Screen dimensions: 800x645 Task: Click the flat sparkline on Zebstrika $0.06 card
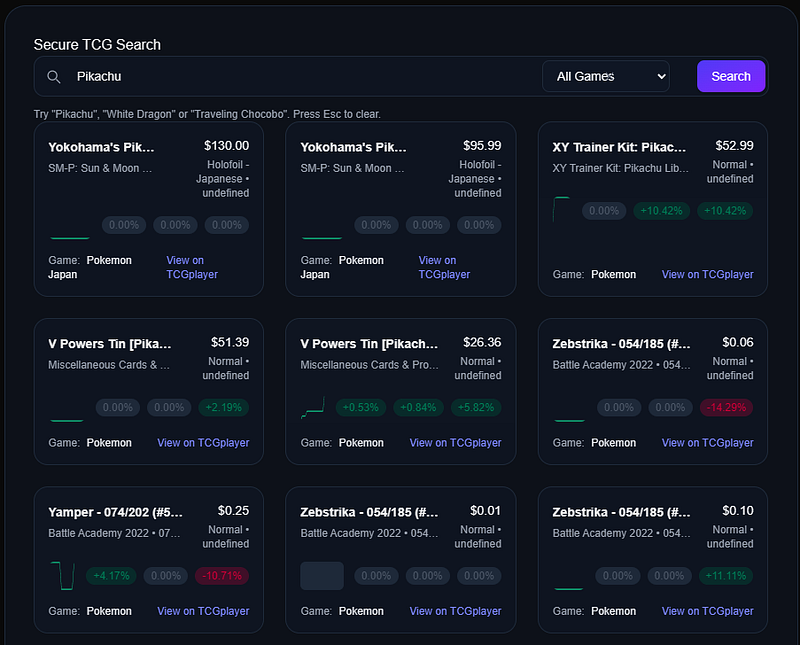[x=569, y=420]
